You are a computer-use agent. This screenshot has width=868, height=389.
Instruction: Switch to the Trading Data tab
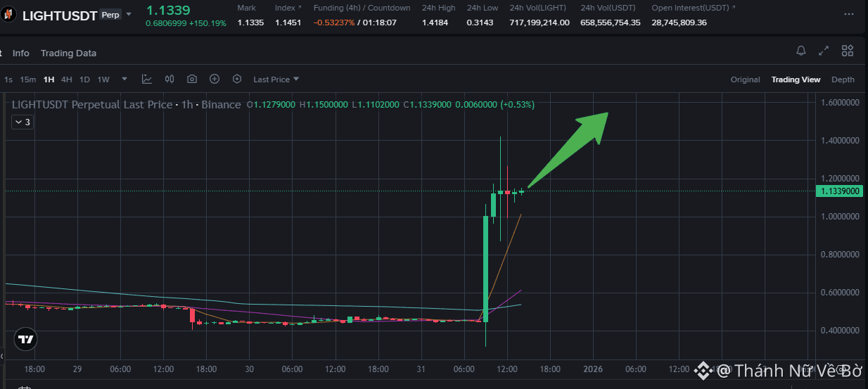click(68, 53)
